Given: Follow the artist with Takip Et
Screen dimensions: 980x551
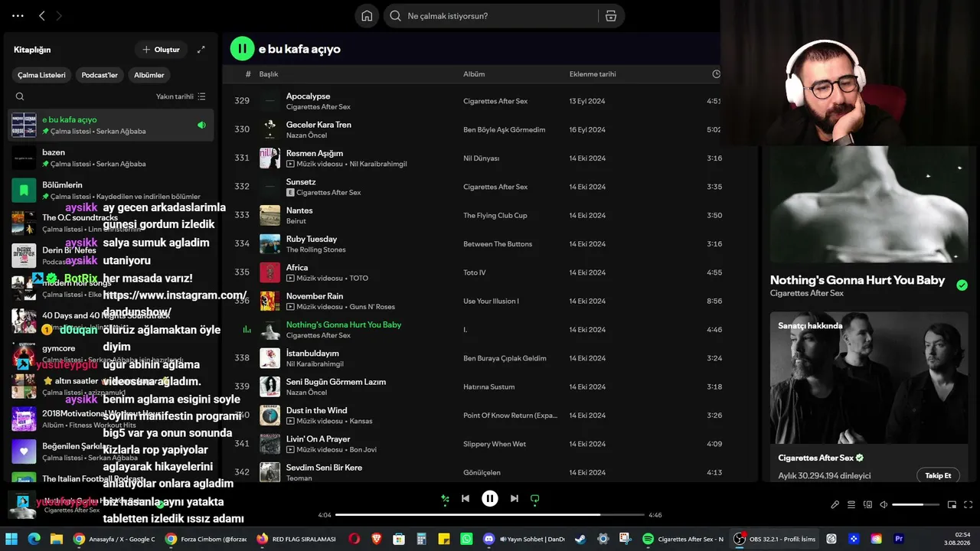Looking at the screenshot, I should point(938,475).
